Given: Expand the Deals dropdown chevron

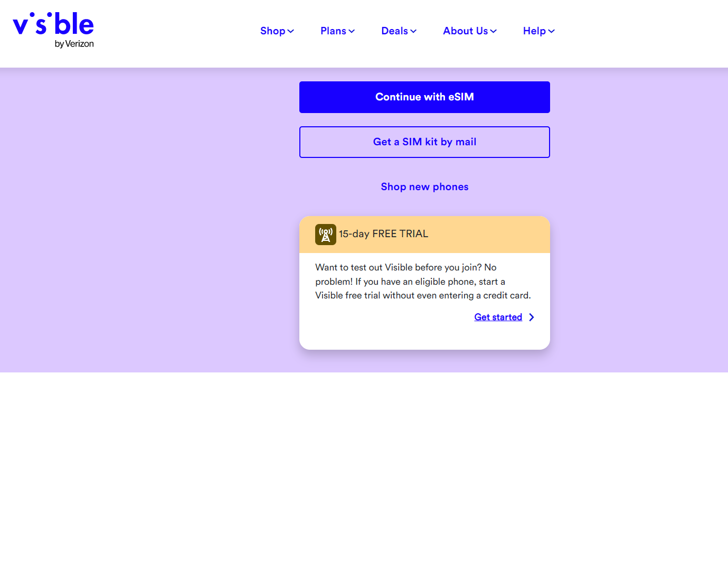Looking at the screenshot, I should coord(413,32).
